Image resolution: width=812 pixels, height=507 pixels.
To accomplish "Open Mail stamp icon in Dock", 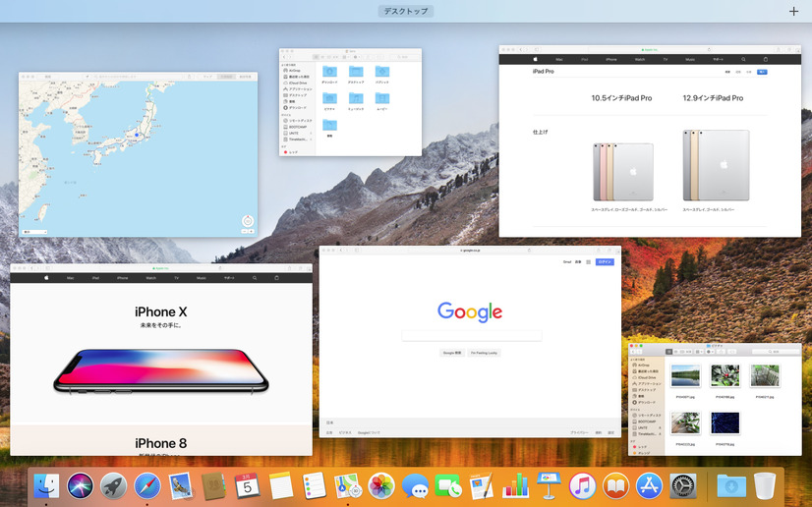I will tap(180, 486).
